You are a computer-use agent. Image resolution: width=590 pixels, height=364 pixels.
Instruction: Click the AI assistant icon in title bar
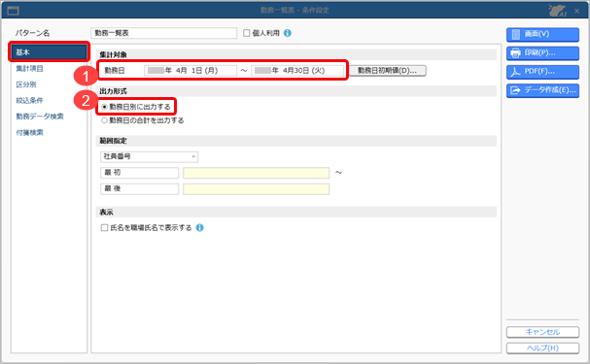coord(557,11)
